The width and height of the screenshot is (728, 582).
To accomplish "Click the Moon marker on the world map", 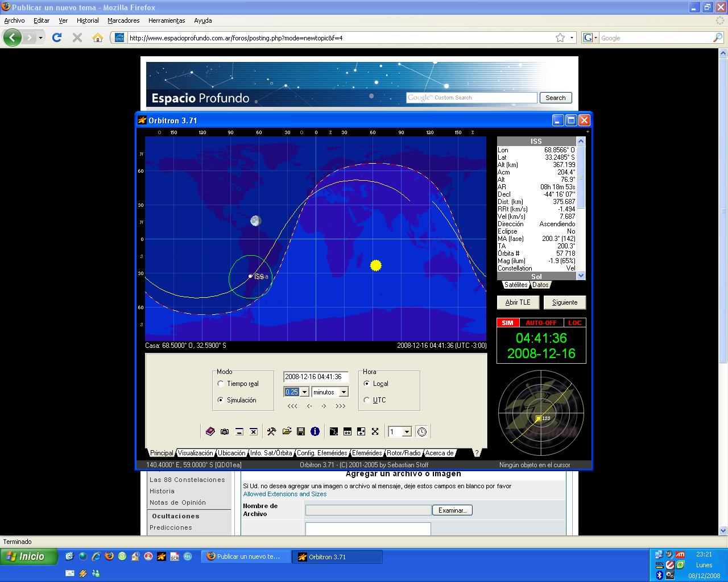I will coord(256,221).
